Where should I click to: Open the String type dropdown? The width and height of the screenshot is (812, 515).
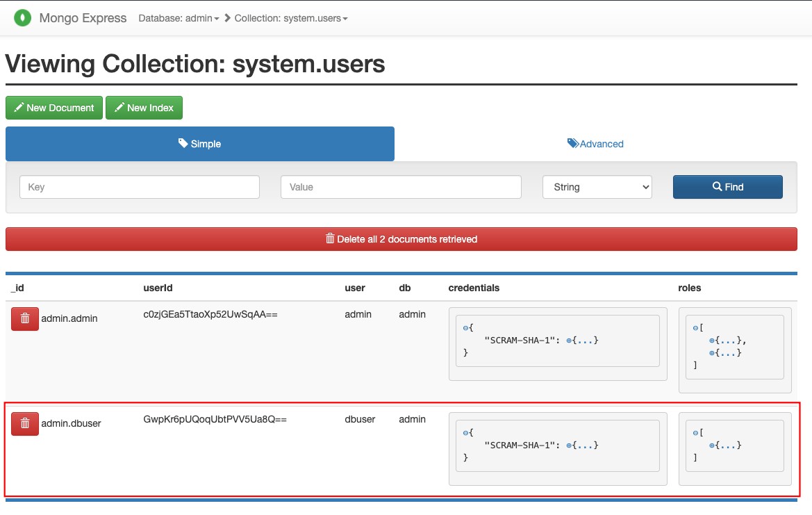click(x=597, y=187)
